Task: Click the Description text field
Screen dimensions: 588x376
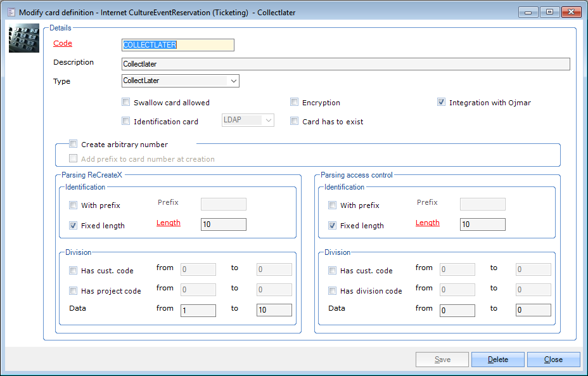Action: tap(345, 64)
